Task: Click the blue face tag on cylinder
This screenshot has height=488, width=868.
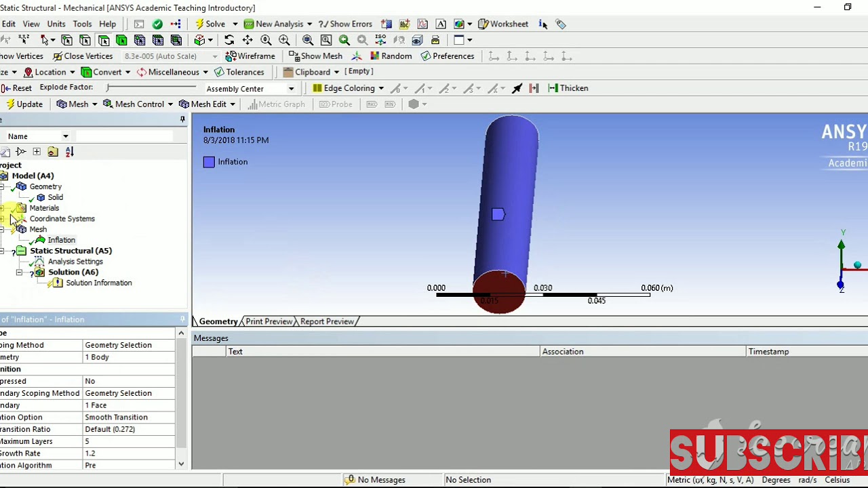Action: [x=498, y=215]
